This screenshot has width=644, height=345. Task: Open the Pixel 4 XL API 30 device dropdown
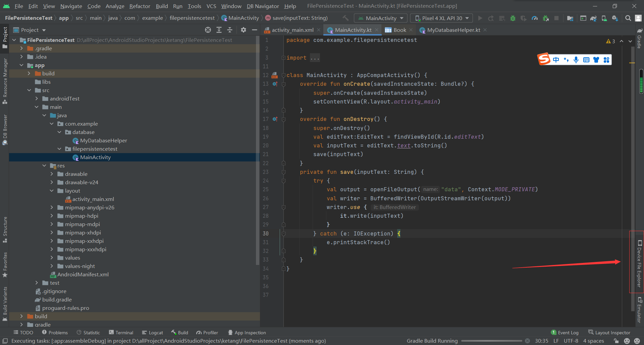pos(442,18)
